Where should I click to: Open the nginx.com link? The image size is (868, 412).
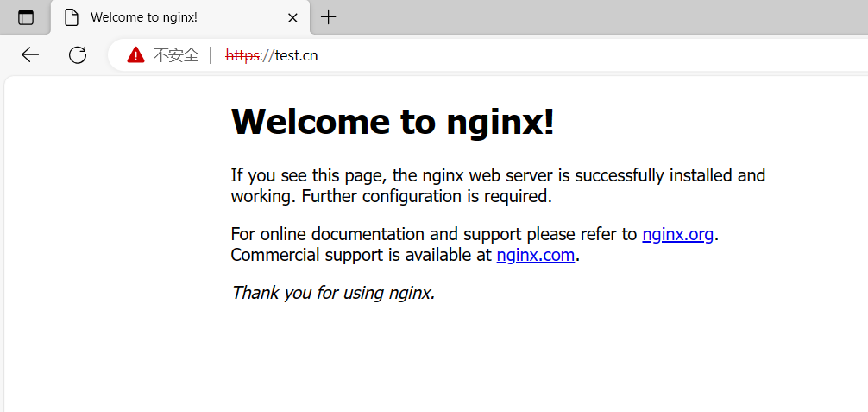click(x=535, y=255)
